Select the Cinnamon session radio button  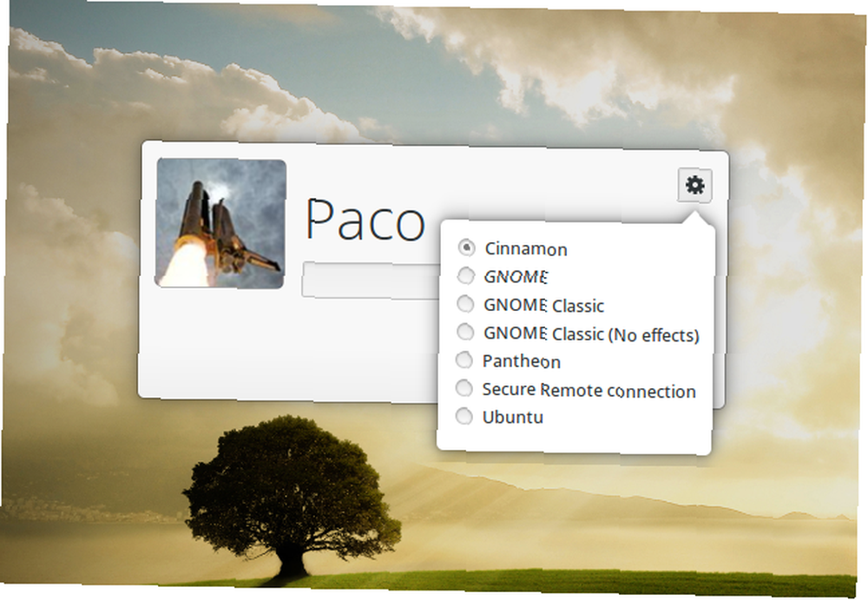467,247
